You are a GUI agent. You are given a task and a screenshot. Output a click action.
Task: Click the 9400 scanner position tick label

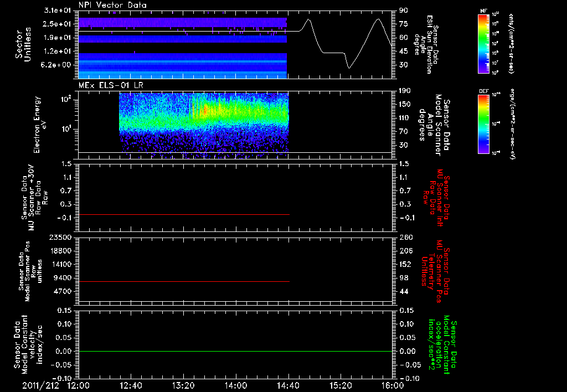pyautogui.click(x=64, y=278)
